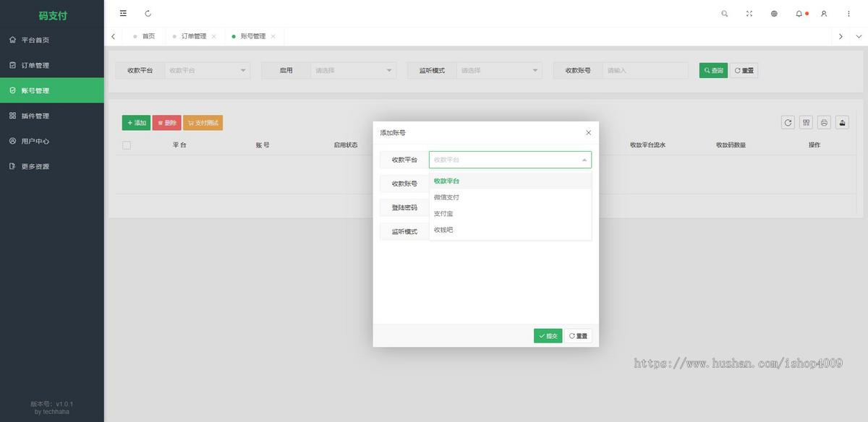Click the refresh icon in the top header

(x=148, y=13)
